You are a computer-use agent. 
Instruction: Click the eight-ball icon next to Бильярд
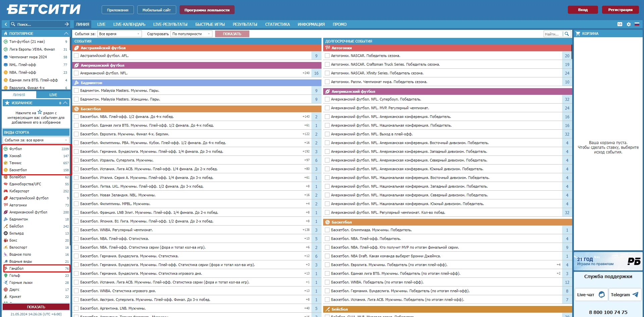pyautogui.click(x=6, y=233)
